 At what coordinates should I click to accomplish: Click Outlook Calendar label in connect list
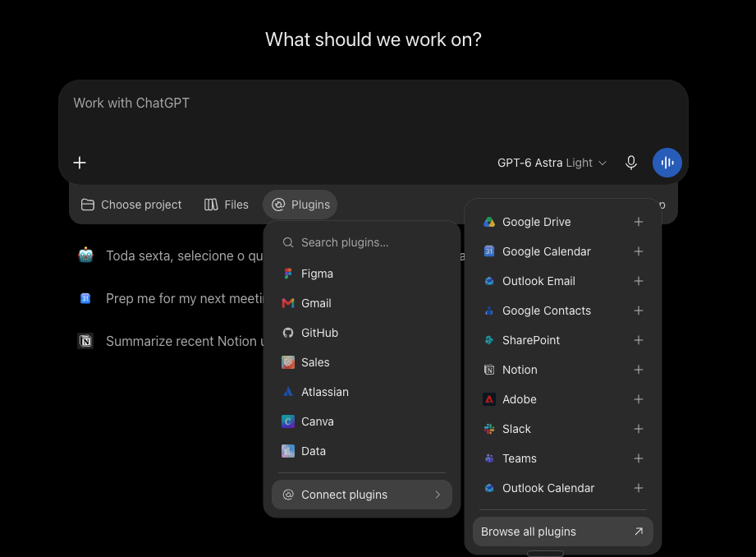[548, 488]
